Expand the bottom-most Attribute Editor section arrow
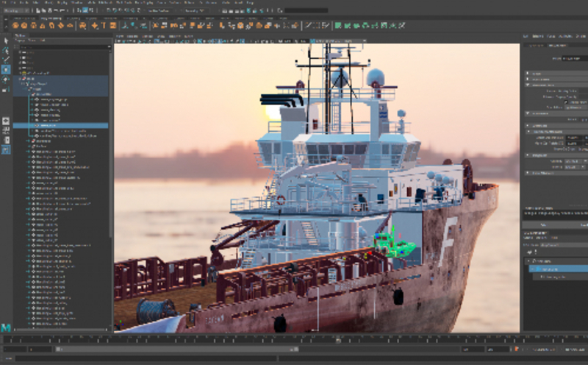The width and height of the screenshot is (588, 365). pos(528,173)
